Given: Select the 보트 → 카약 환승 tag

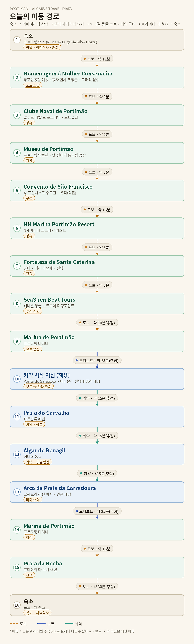Looking at the screenshot, I should point(38,386).
